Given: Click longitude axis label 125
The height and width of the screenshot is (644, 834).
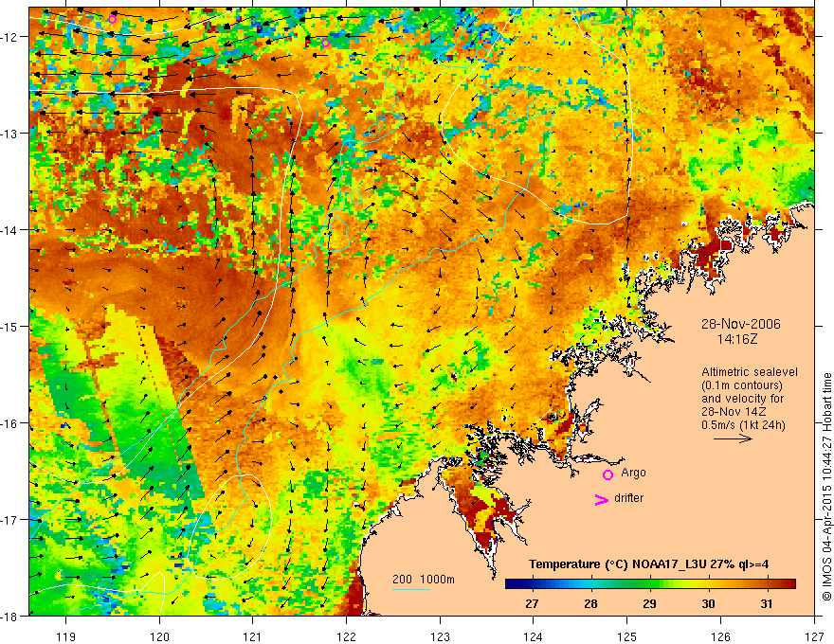Looking at the screenshot, I should pyautogui.click(x=627, y=636).
